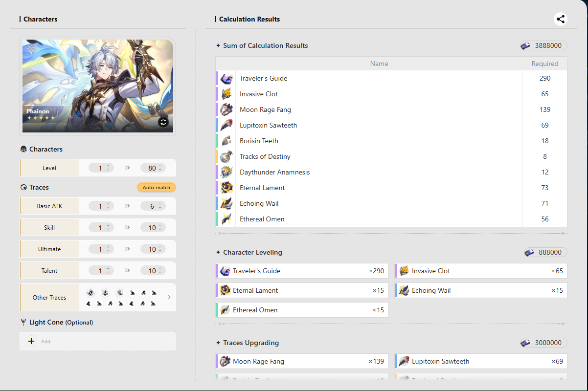The image size is (588, 391).
Task: Click credit icon beside 888000 leveling cost
Action: [530, 252]
